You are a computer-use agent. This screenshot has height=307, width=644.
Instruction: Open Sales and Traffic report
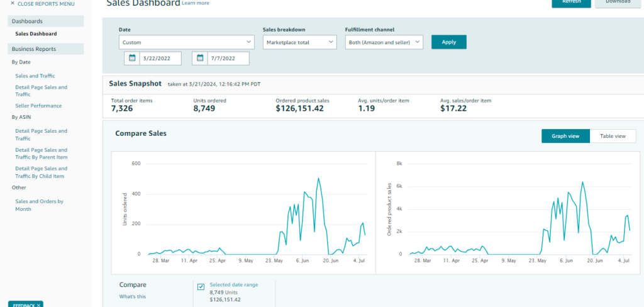[35, 75]
